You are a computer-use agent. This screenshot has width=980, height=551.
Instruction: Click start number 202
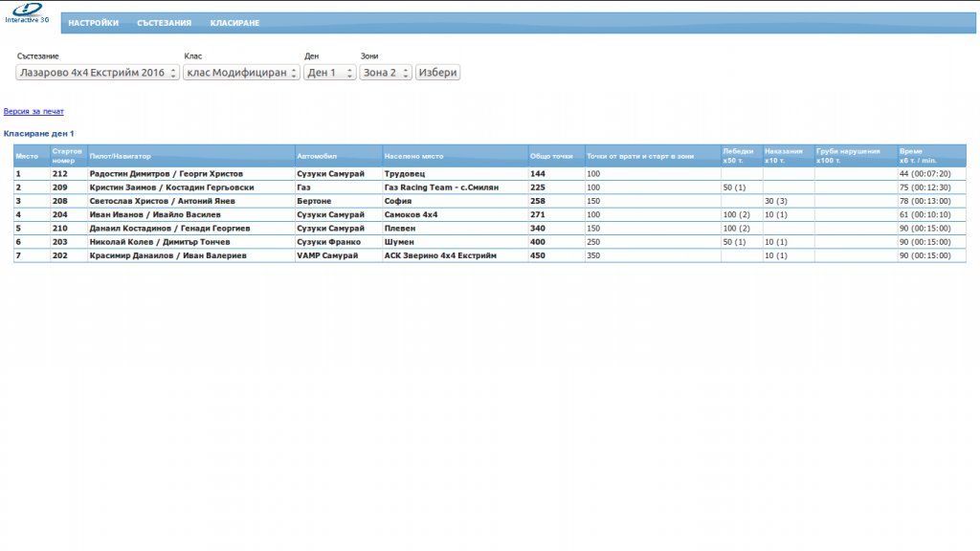tap(60, 255)
